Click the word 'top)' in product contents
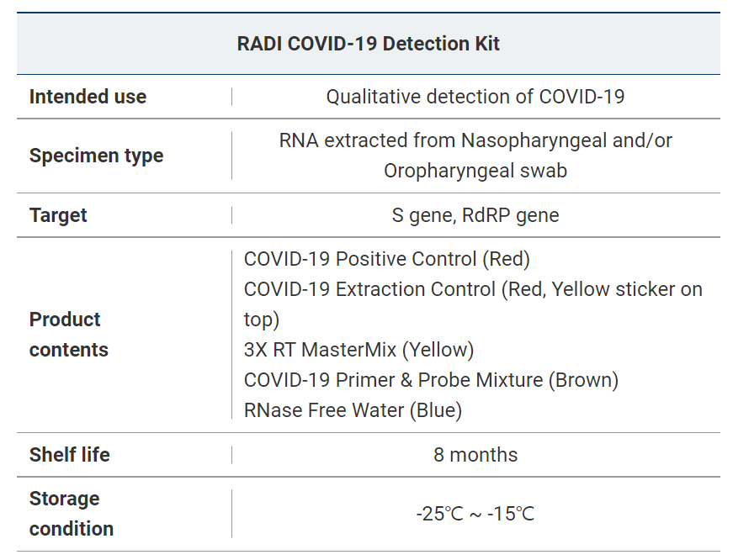The width and height of the screenshot is (733, 560). click(x=261, y=320)
